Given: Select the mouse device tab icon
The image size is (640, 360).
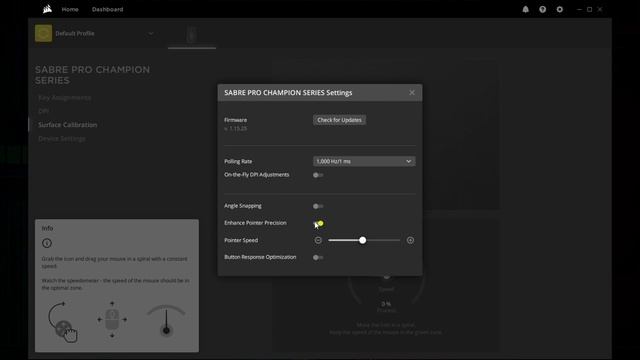Looking at the screenshot, I should [192, 35].
